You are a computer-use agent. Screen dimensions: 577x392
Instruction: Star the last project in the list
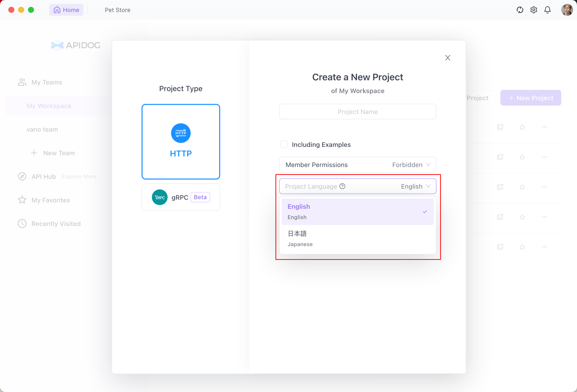[522, 247]
